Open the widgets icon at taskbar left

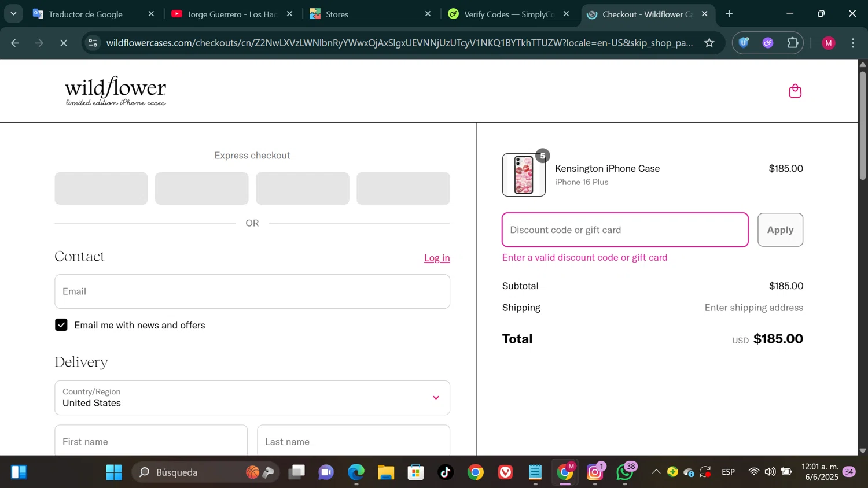[x=19, y=472]
